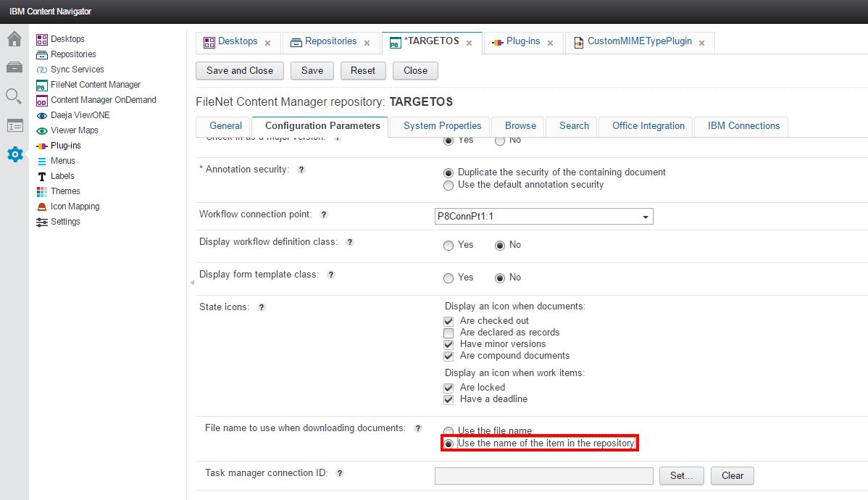Open the Work view icon in left rail
Viewport: 868px width, 500px height.
(x=15, y=125)
